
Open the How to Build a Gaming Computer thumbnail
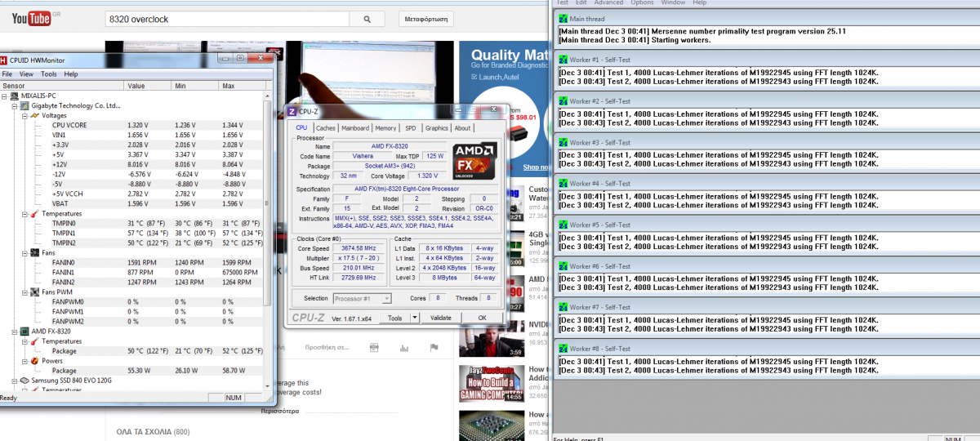point(491,382)
